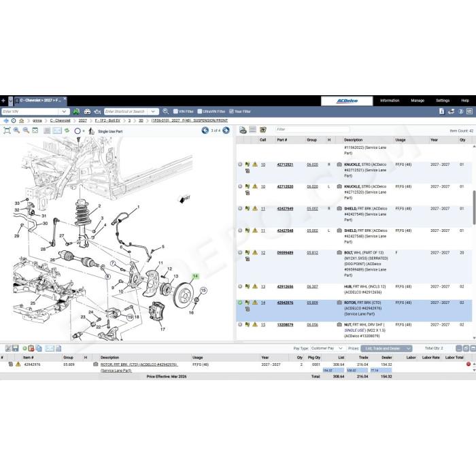Open the F - 1F2 - Bolt EV breadcrumb link
Screen dimensions: 476x476
[x=107, y=120]
